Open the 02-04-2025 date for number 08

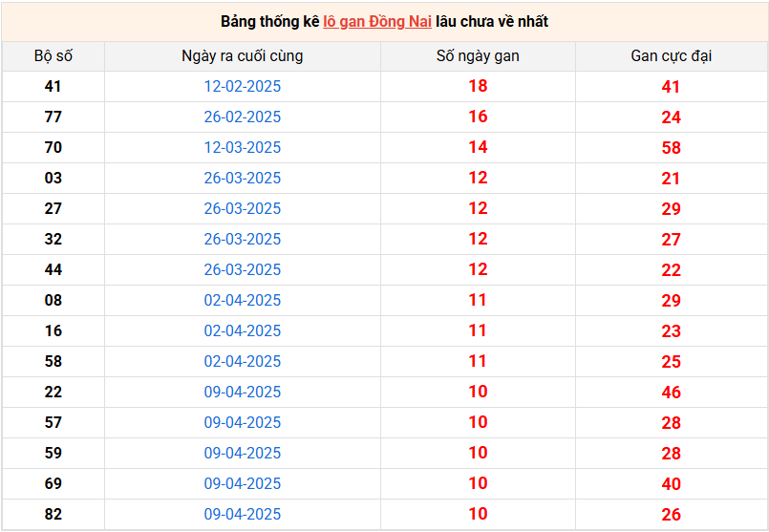tap(243, 301)
